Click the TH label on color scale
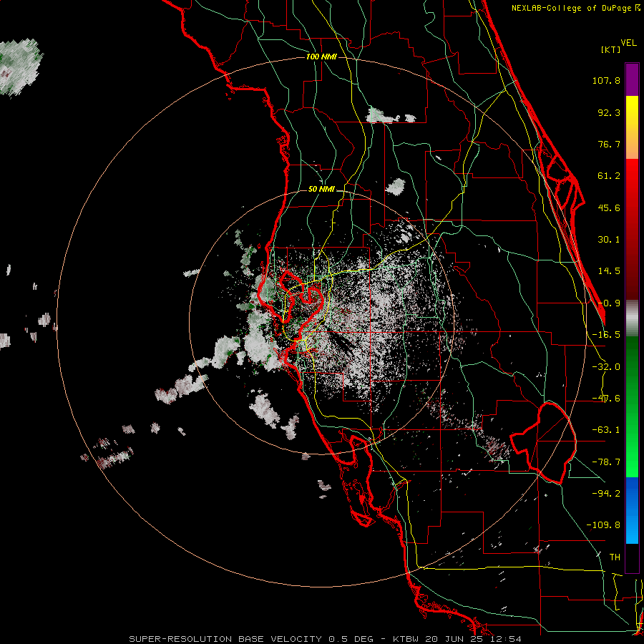 pyautogui.click(x=615, y=557)
